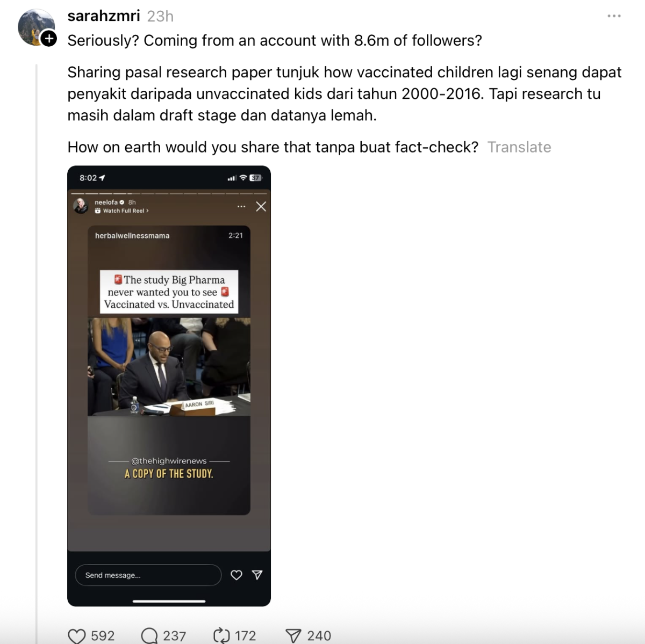Viewport: 645px width, 644px height.
Task: Open the neelofa account name in story
Action: 106,202
